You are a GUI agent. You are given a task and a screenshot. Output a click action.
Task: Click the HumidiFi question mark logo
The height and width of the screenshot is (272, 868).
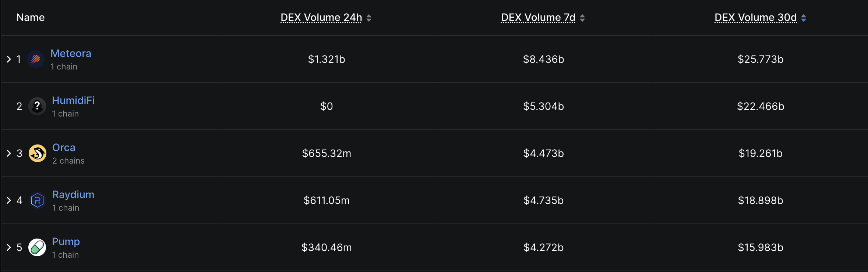tap(37, 106)
